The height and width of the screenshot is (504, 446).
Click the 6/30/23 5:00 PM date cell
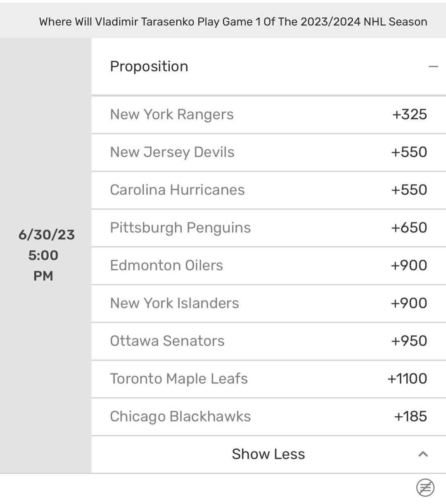click(46, 255)
